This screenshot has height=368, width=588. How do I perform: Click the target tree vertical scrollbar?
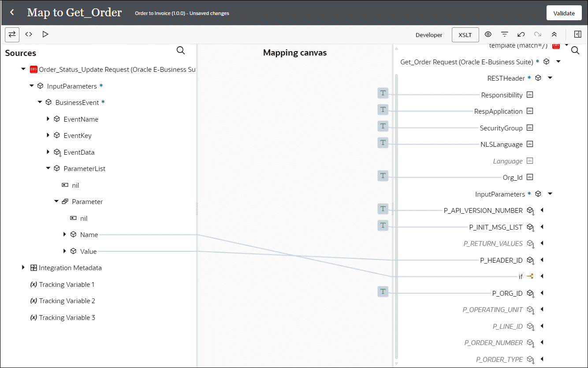(396, 216)
